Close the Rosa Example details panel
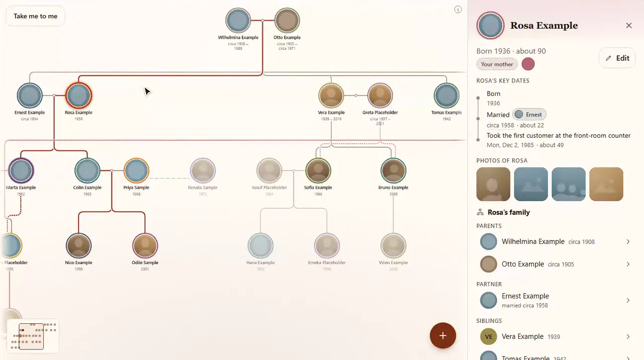Image resolution: width=644 pixels, height=360 pixels. [x=629, y=26]
